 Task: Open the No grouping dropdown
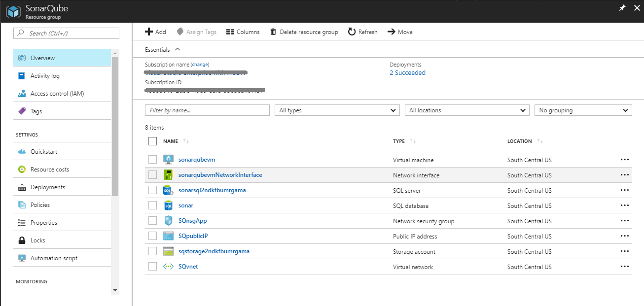click(x=583, y=110)
